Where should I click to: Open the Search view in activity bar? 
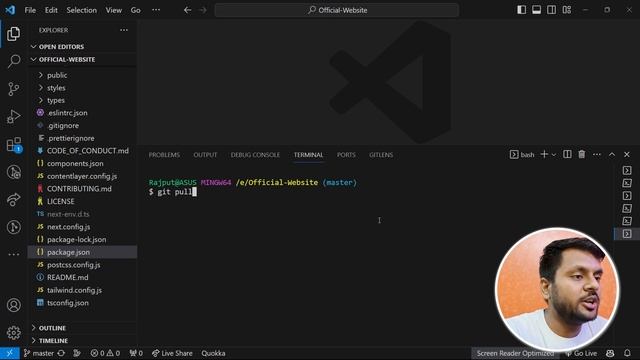pyautogui.click(x=13, y=61)
